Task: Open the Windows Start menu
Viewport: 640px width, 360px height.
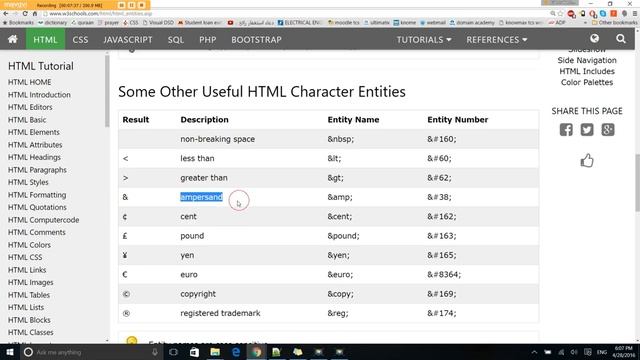Action: [10, 352]
